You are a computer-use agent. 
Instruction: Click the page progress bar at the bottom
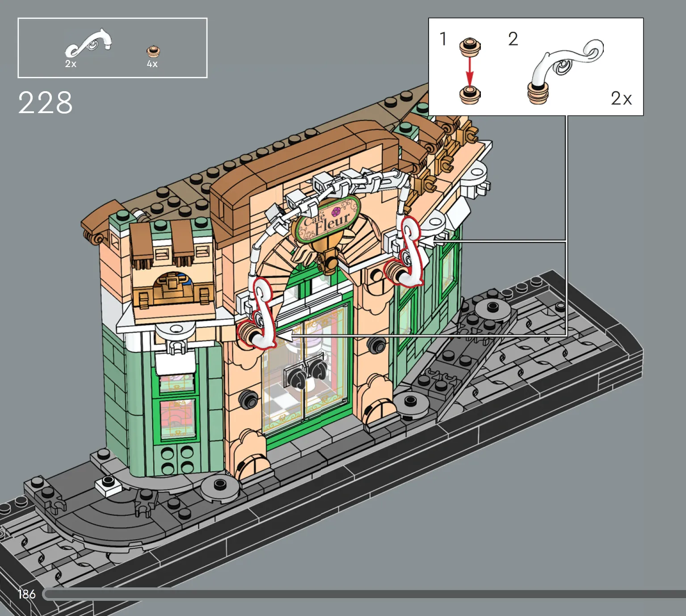pos(364,594)
